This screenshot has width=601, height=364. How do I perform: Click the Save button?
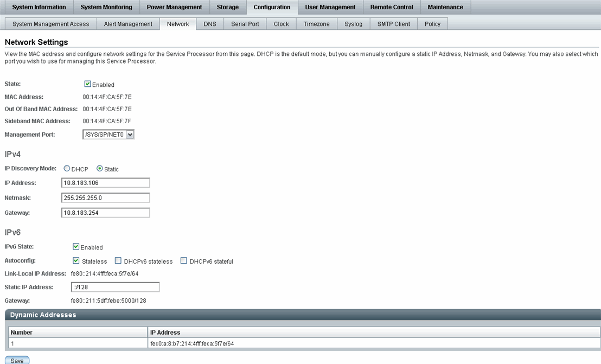pyautogui.click(x=17, y=360)
